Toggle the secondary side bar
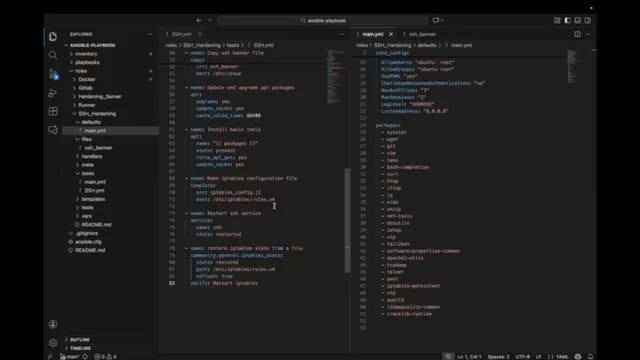The image size is (640, 360). click(588, 20)
